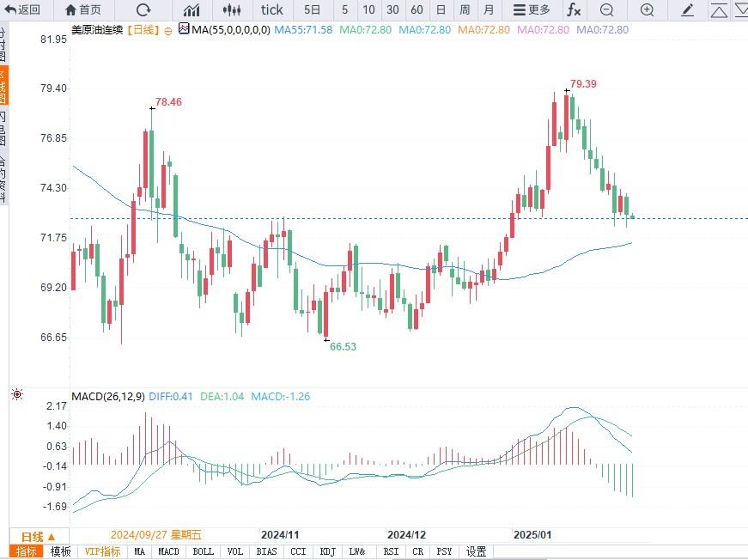The image size is (748, 560).
Task: Activate the pencil drawing tool
Action: click(x=687, y=9)
